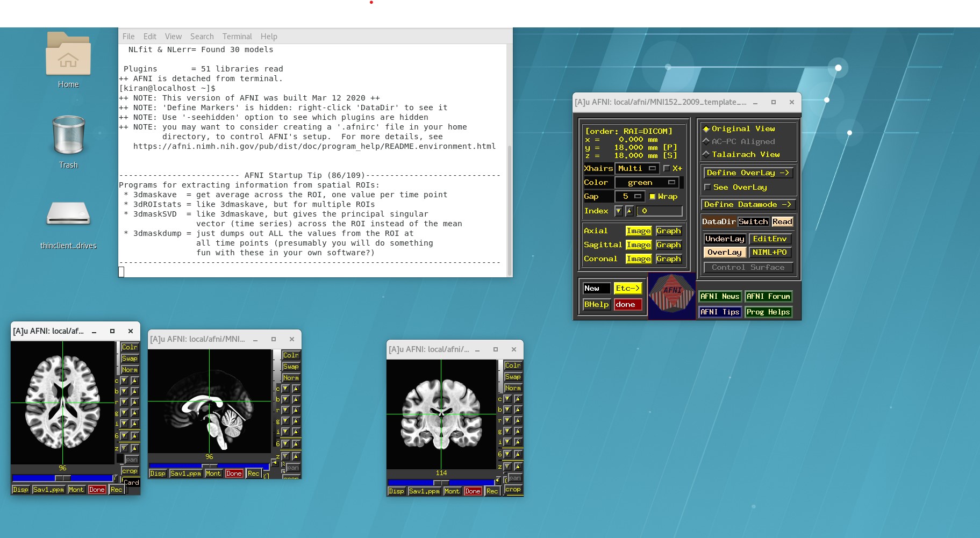980x538 pixels.
Task: Click the terminal vertical scrollbar
Action: click(510, 210)
